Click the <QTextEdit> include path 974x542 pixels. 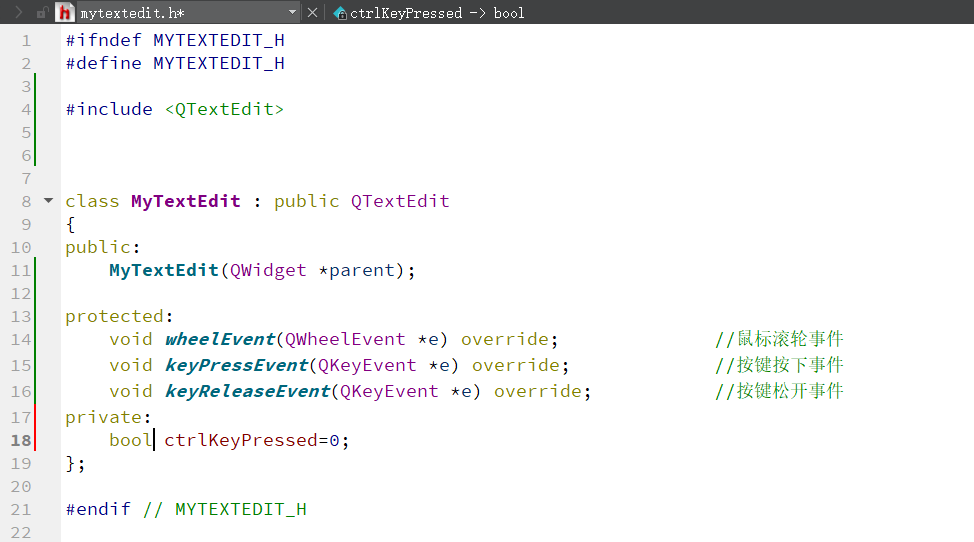coord(224,109)
